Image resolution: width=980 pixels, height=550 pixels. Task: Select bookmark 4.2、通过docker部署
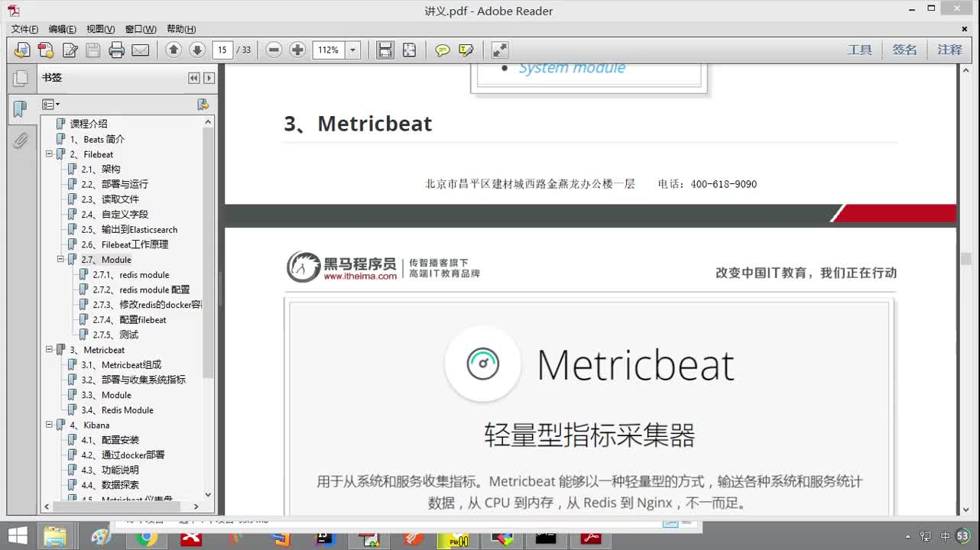click(123, 455)
